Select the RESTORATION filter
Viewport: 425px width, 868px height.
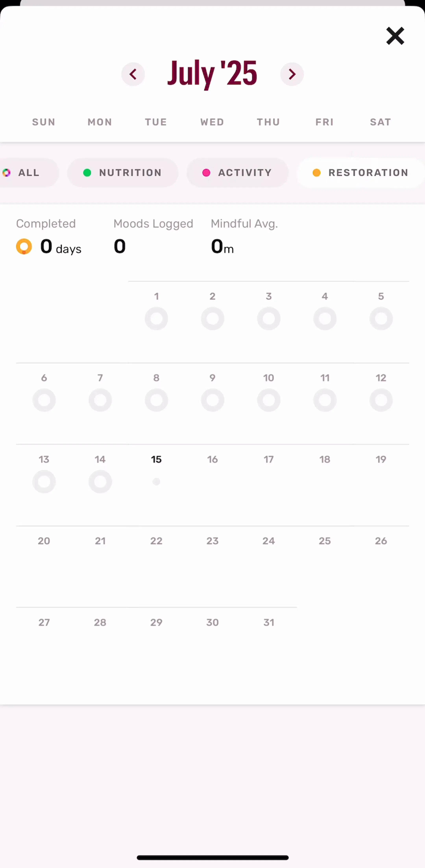click(x=361, y=172)
